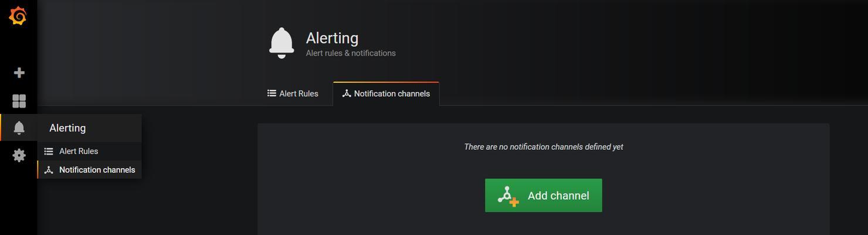Select the Alerting bell icon in sidebar
The image size is (868, 235).
(x=19, y=127)
